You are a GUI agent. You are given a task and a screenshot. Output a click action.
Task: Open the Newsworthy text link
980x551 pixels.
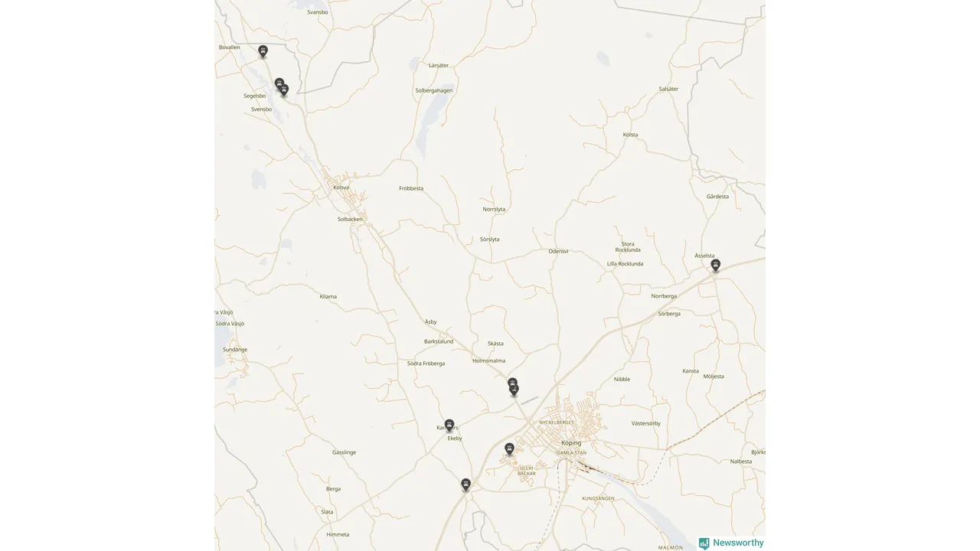click(x=738, y=543)
